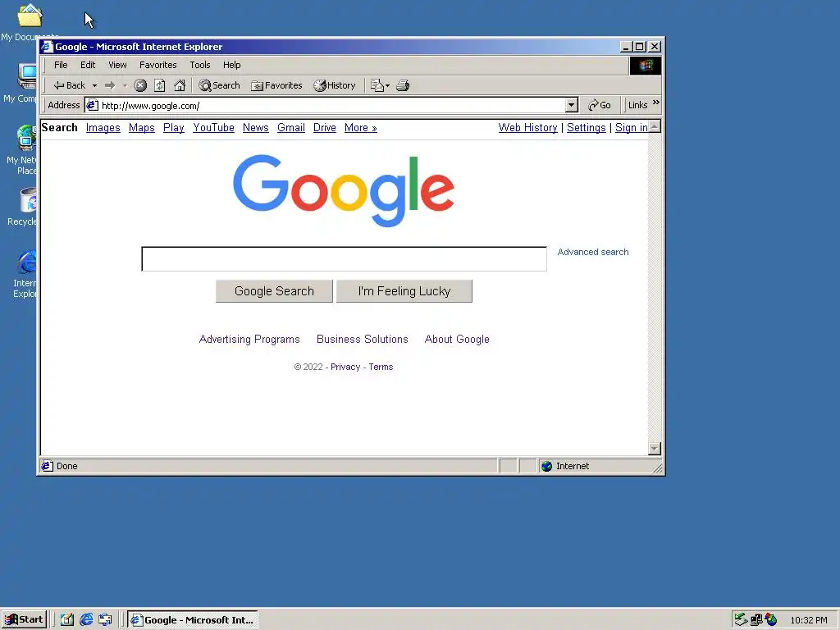Click the Show Desktop quick launch icon
This screenshot has height=630, width=840.
(67, 620)
